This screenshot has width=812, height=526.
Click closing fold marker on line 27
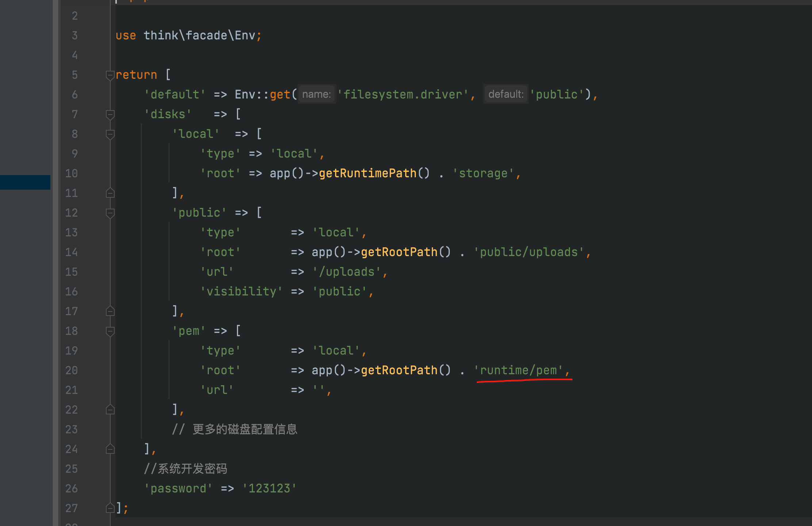click(x=110, y=508)
